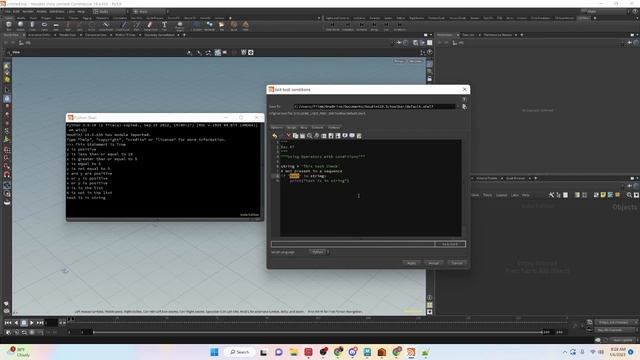Open the Main menu set dropdown
Image resolution: width=640 pixels, height=360 pixels.
click(x=151, y=11)
